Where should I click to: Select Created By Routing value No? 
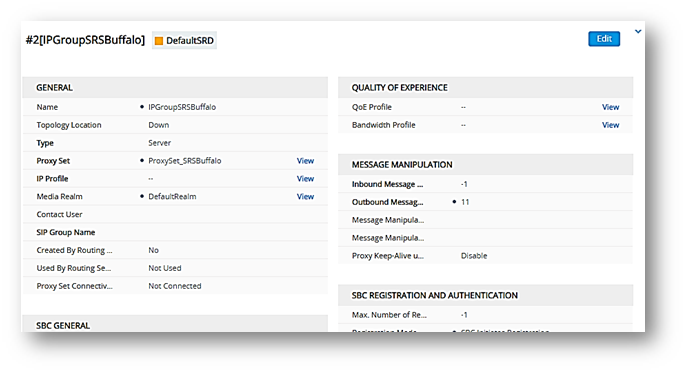tap(153, 251)
